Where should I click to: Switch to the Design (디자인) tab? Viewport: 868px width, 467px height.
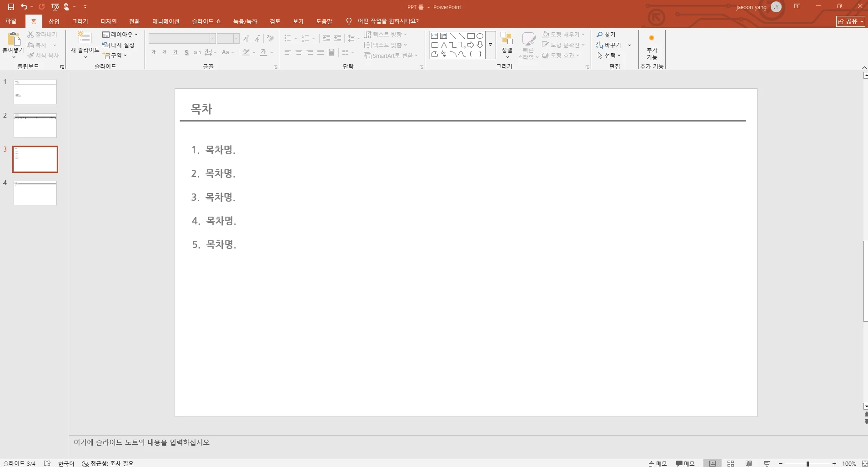coord(109,21)
